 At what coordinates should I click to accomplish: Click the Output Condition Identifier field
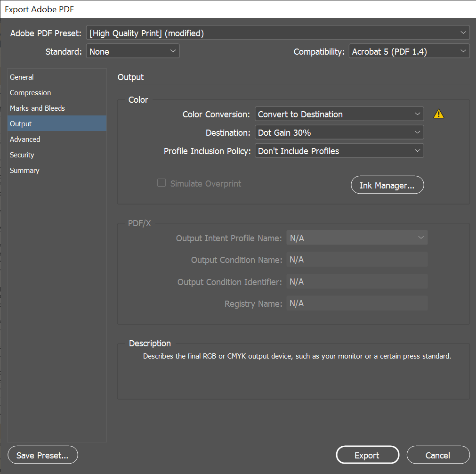pyautogui.click(x=357, y=281)
